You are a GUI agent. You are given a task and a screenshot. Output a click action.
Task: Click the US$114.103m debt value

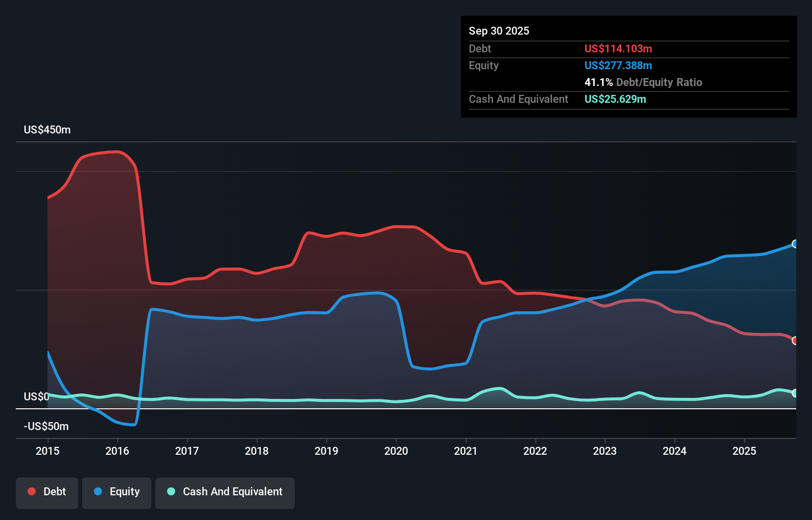(x=618, y=48)
